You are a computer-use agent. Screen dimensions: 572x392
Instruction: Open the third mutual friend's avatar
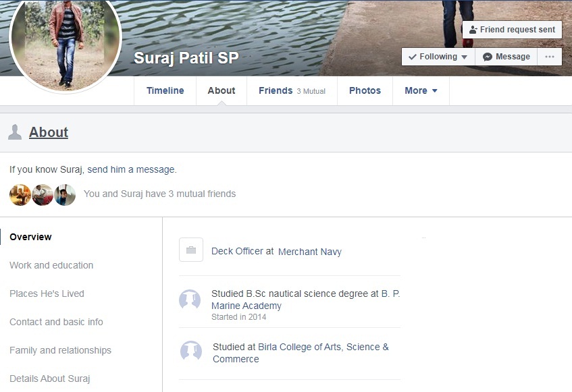(x=65, y=194)
